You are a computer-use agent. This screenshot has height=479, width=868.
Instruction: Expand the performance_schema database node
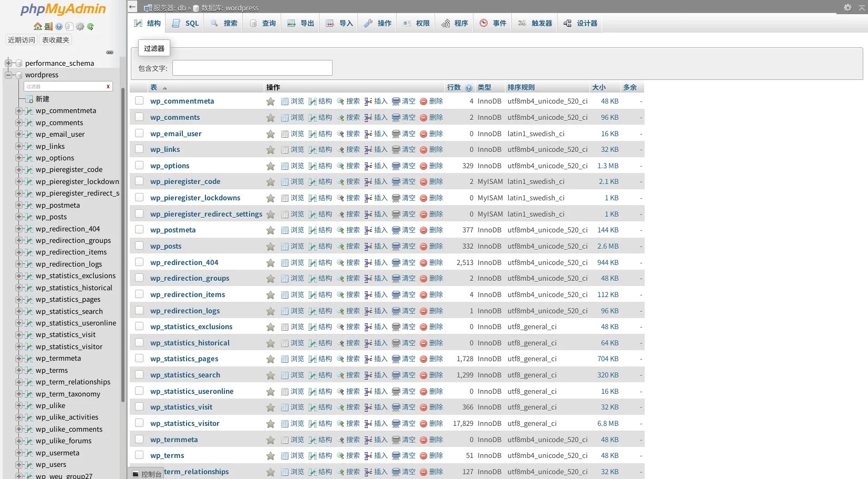tap(8, 63)
